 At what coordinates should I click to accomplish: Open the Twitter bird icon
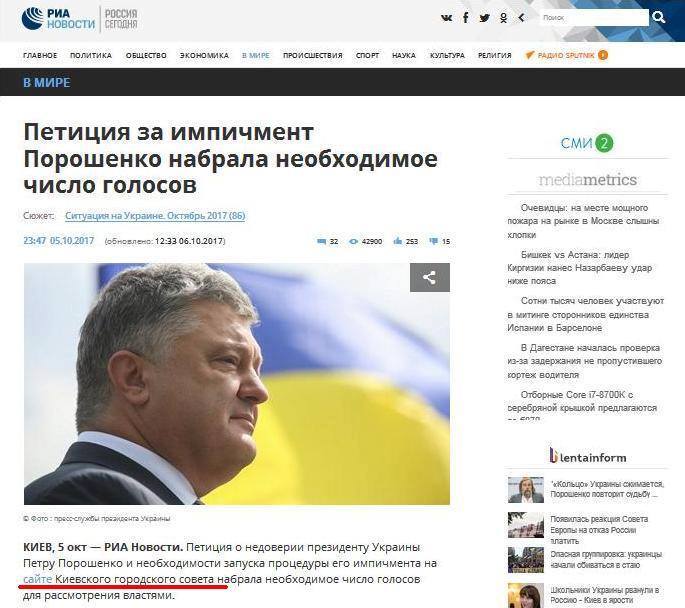click(x=484, y=18)
